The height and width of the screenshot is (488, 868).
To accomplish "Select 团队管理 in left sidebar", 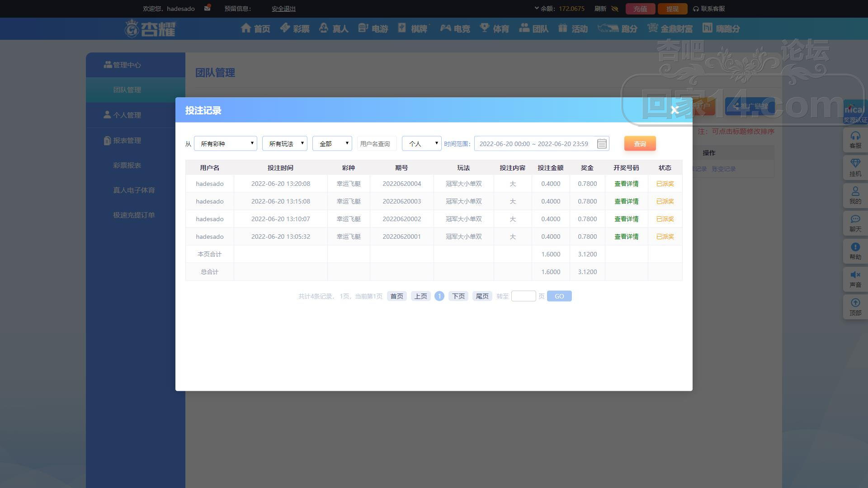I will (x=136, y=90).
